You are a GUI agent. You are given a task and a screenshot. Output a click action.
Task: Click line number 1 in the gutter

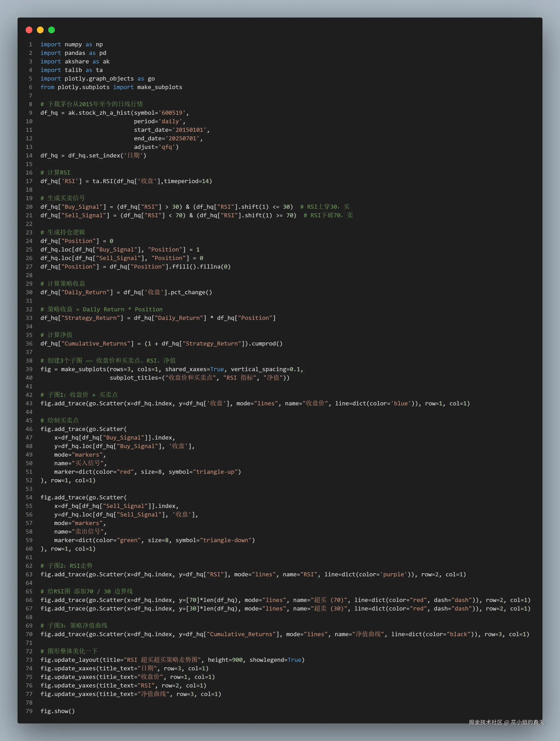pyautogui.click(x=31, y=45)
